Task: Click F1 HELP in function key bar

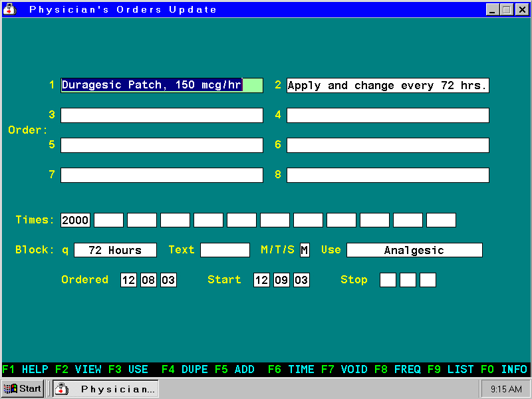Action: (x=25, y=369)
